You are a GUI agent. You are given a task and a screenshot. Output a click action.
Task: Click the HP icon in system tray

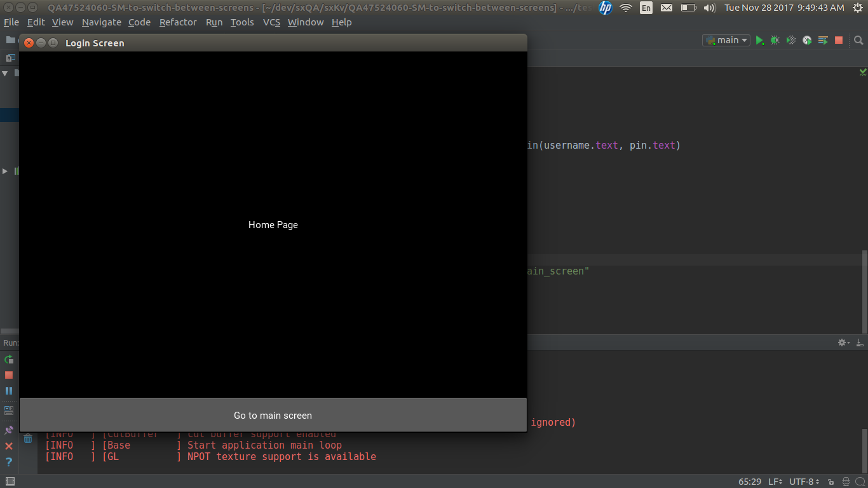click(606, 8)
